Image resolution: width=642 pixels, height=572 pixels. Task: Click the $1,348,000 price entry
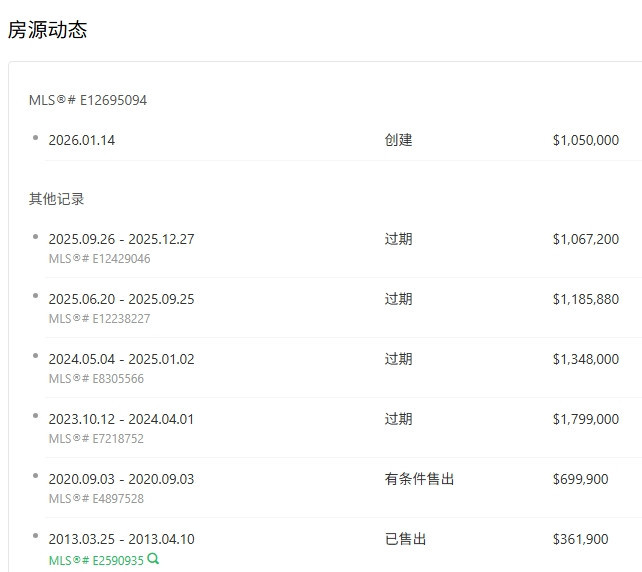point(585,359)
